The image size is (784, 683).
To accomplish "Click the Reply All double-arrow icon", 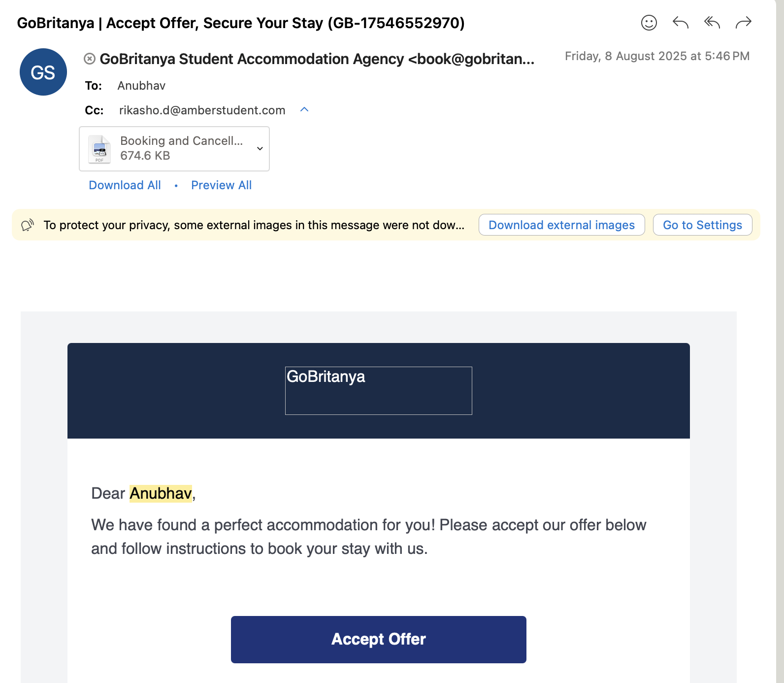I will click(x=712, y=23).
